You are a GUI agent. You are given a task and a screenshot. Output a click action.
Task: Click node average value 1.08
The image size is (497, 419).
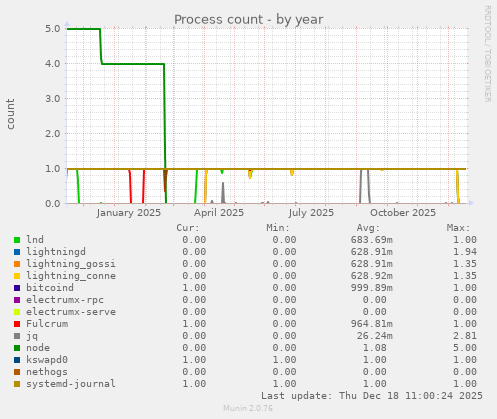375,348
